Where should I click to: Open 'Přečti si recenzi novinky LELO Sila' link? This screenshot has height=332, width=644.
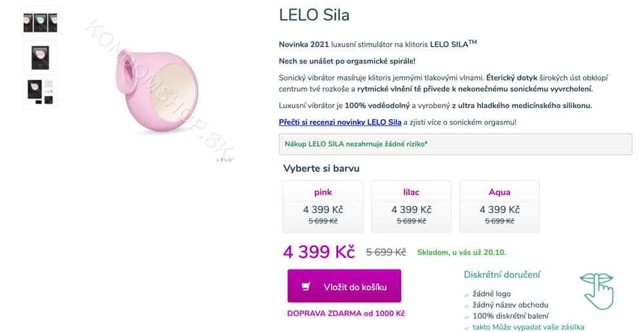[340, 122]
